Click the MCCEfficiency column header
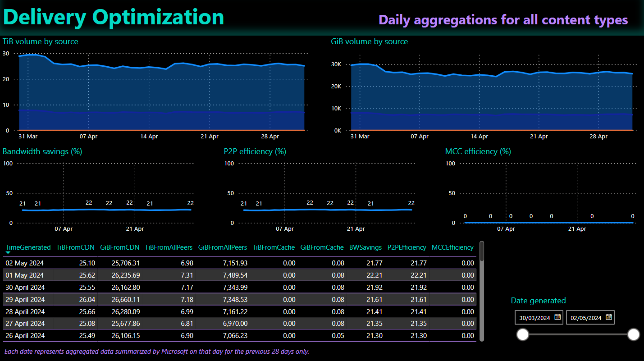The width and height of the screenshot is (644, 361). click(x=452, y=247)
